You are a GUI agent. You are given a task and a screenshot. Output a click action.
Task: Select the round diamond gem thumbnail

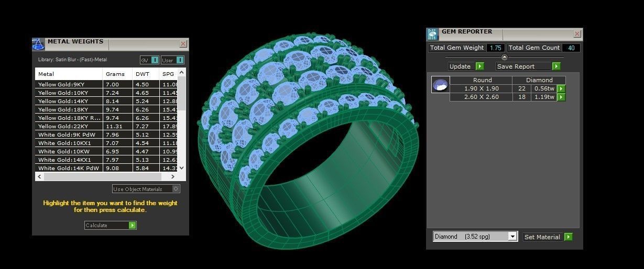point(440,85)
